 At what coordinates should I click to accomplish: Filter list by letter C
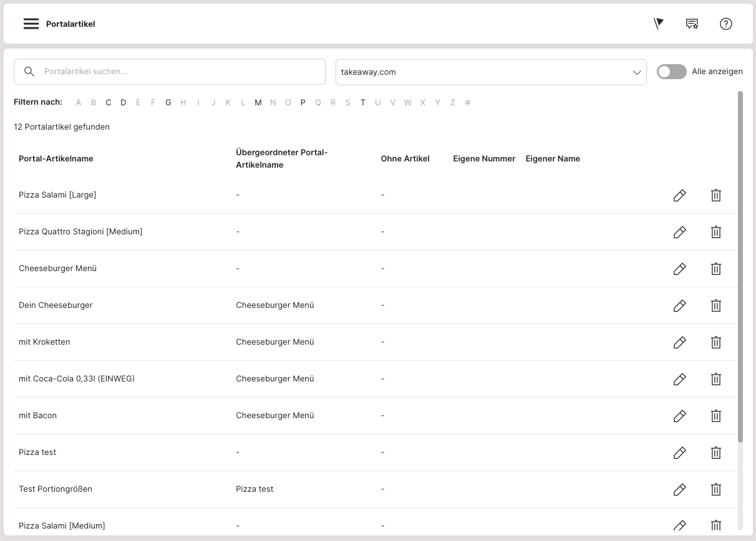[109, 103]
